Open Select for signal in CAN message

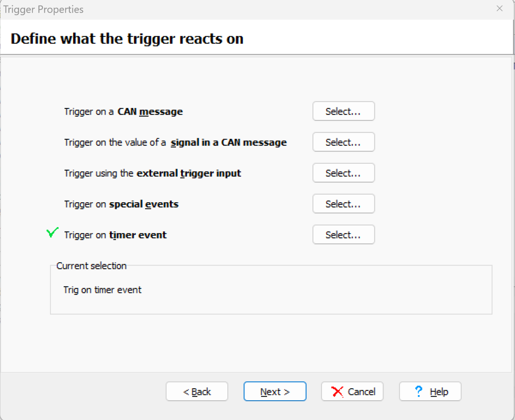343,142
